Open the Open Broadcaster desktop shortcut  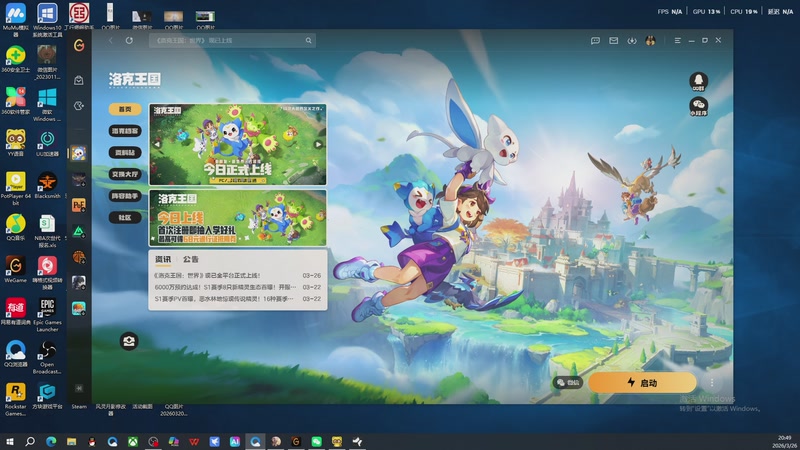click(x=47, y=357)
